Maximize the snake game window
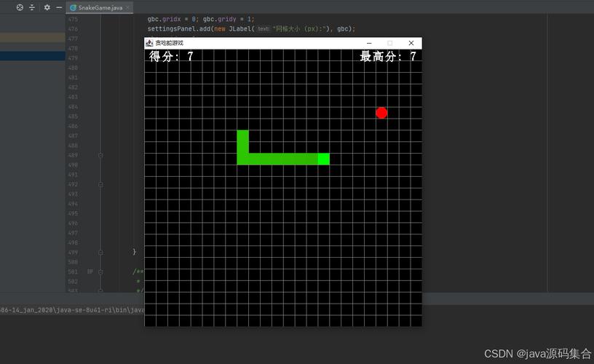Image resolution: width=594 pixels, height=364 pixels. click(x=389, y=43)
